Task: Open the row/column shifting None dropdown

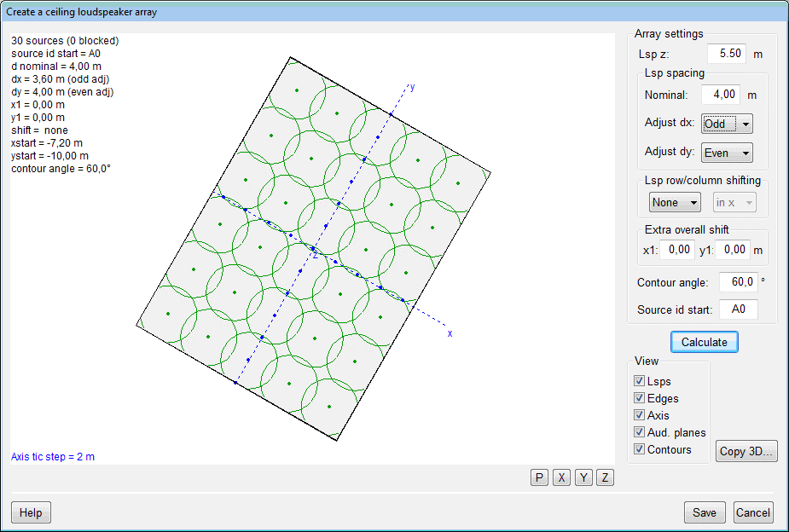Action: click(x=675, y=202)
